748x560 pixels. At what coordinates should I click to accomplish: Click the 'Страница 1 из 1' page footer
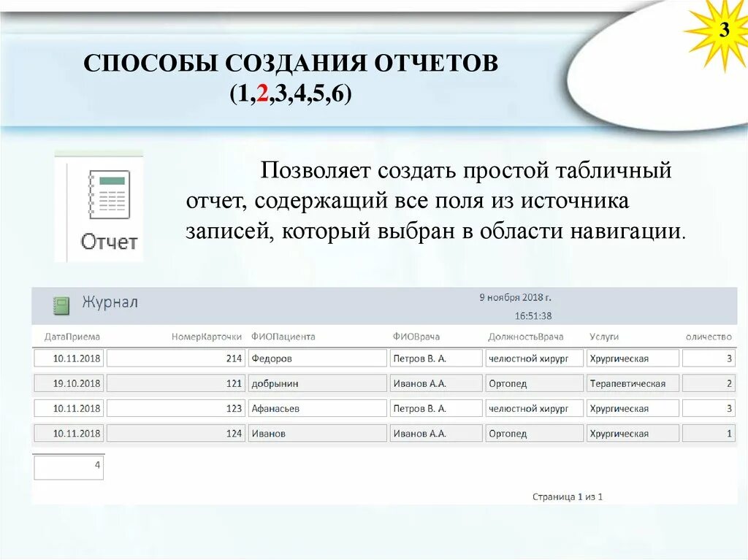tap(567, 497)
